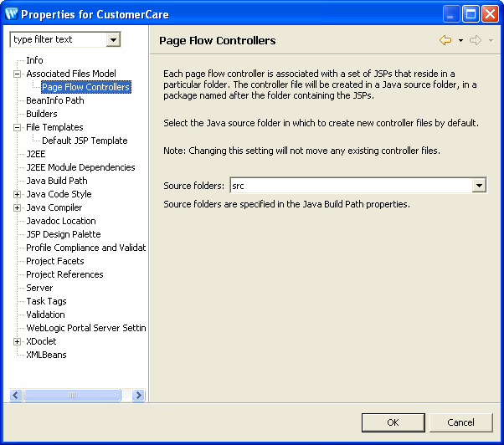Open the forward history dropdown arrow

coord(491,40)
